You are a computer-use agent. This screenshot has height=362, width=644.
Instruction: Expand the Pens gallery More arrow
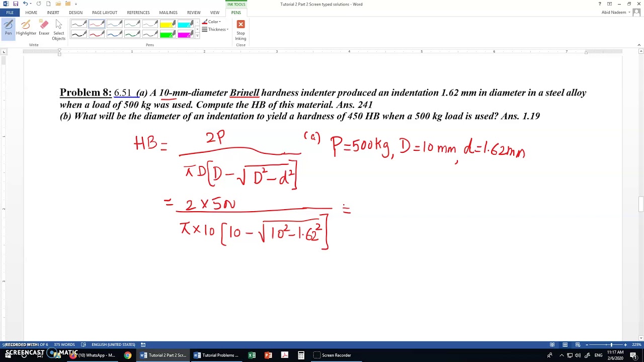tap(197, 36)
